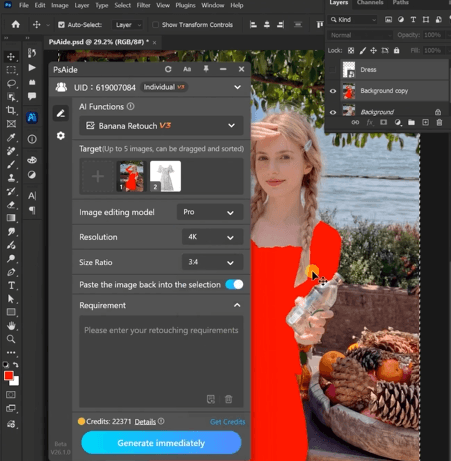This screenshot has height=461, width=451.
Task: Click the white background color swatch
Action: 15,381
